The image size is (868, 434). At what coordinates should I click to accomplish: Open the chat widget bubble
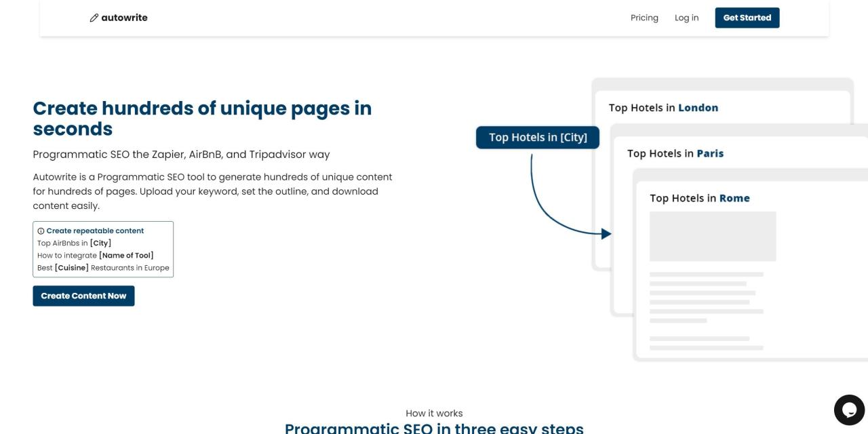pyautogui.click(x=849, y=410)
